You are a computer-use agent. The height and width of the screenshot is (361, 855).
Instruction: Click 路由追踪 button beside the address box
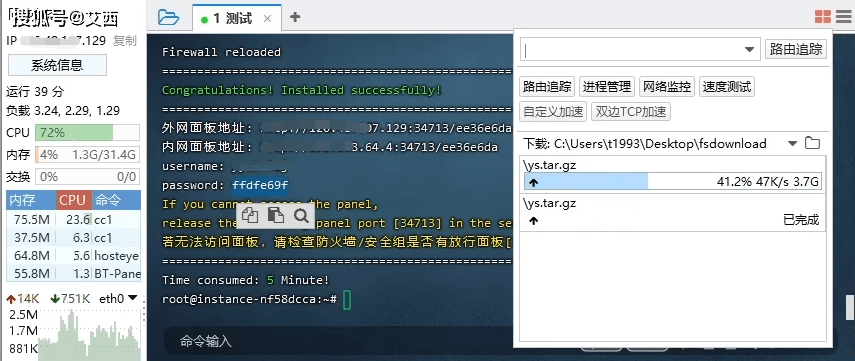point(796,49)
